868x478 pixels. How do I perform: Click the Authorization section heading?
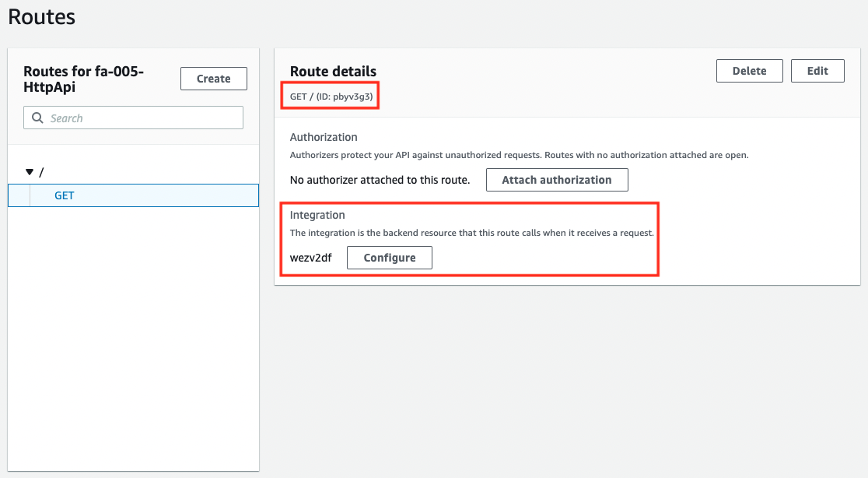coord(324,137)
